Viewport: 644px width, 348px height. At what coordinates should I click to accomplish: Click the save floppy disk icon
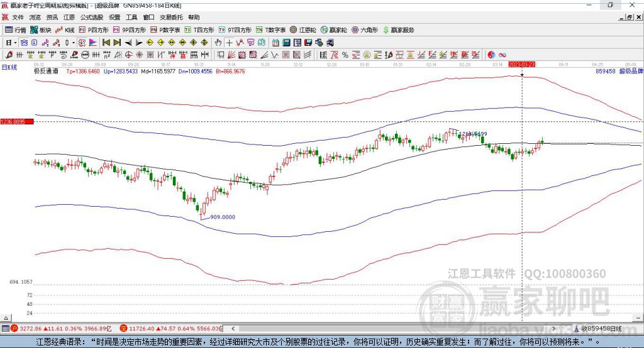tap(308, 42)
